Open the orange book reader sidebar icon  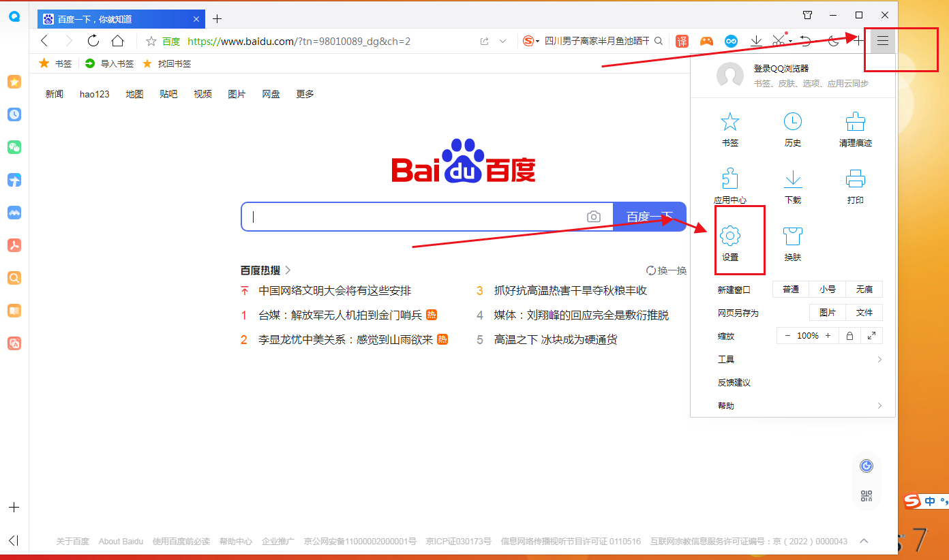point(14,311)
